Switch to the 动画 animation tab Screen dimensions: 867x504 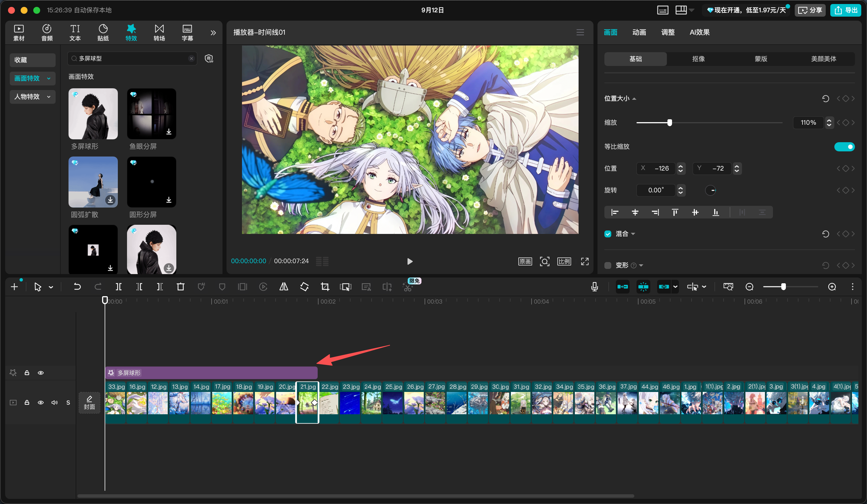click(639, 32)
